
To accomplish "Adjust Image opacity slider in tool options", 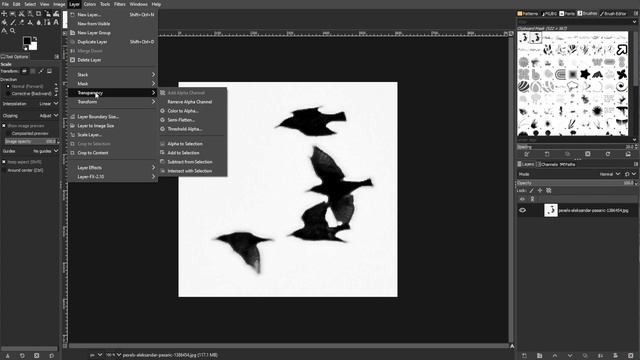I will [x=30, y=142].
